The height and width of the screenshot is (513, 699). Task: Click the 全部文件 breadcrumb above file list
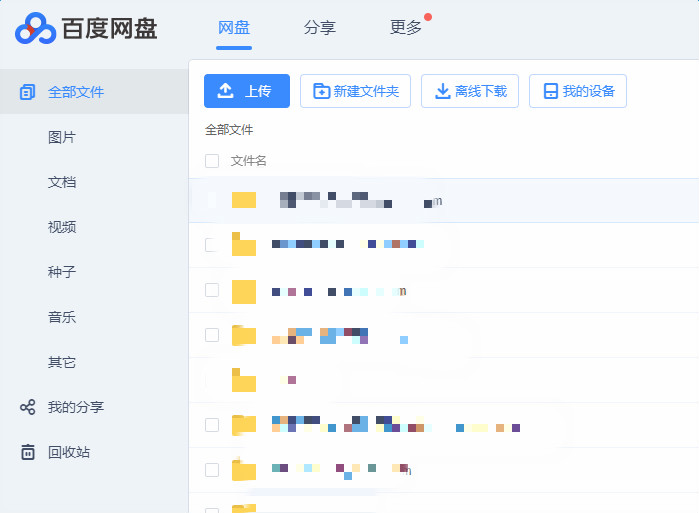[x=229, y=130]
